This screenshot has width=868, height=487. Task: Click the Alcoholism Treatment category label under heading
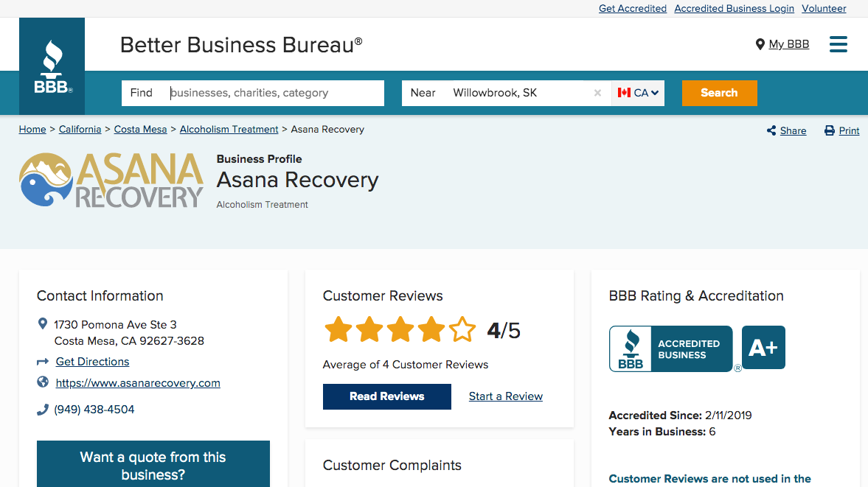click(x=262, y=205)
